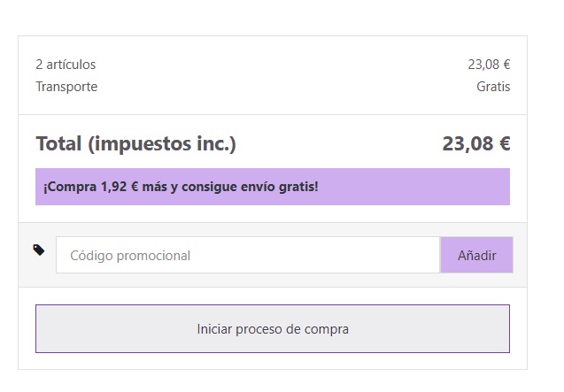
Task: Start checkout with Iniciar proceso de compra
Action: pyautogui.click(x=273, y=328)
